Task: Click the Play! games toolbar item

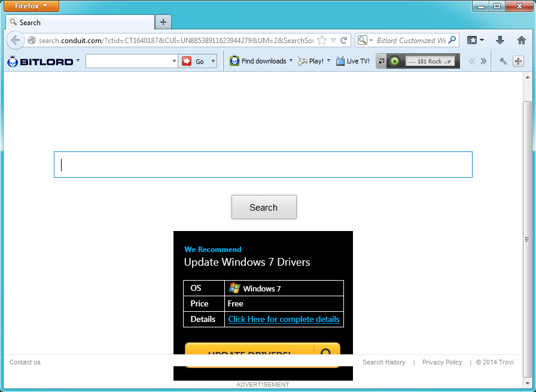Action: point(310,61)
